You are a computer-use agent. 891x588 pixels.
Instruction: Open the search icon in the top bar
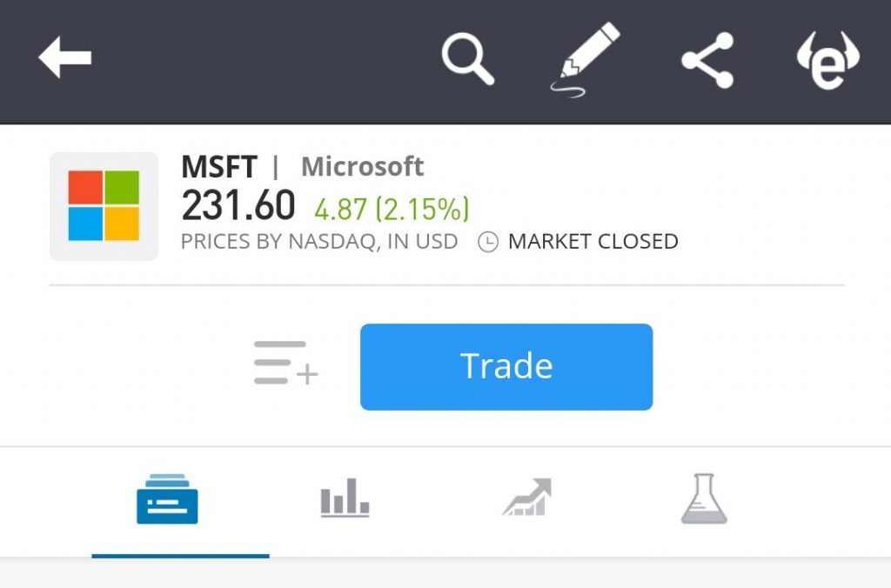point(469,57)
